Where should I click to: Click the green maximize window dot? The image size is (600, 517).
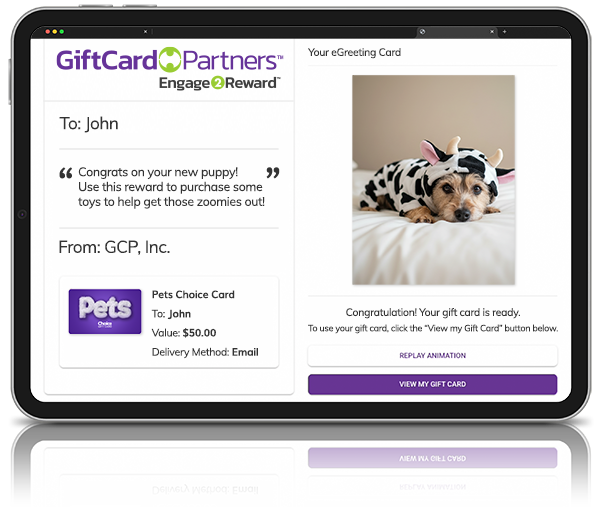(x=62, y=32)
